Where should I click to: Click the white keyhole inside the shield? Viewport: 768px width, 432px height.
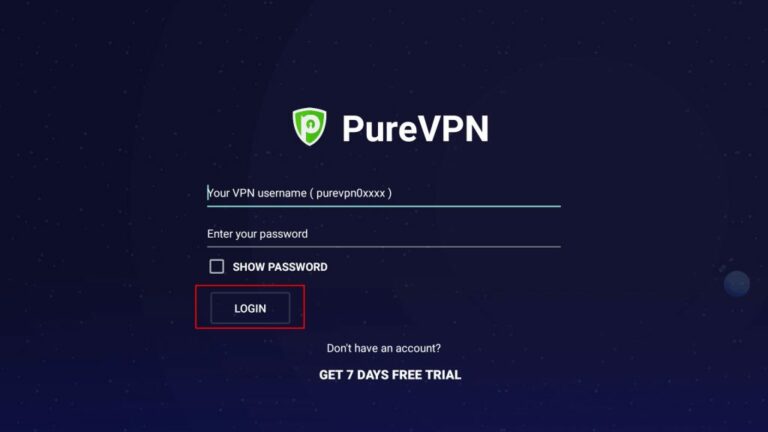tap(310, 127)
